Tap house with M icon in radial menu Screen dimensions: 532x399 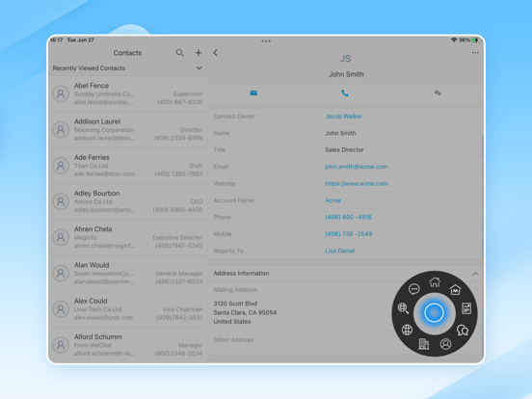(455, 289)
